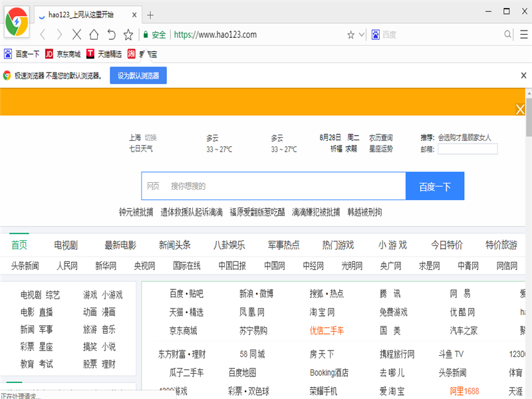This screenshot has width=532, height=399.
Task: Click the 星座运势 link
Action: click(380, 148)
